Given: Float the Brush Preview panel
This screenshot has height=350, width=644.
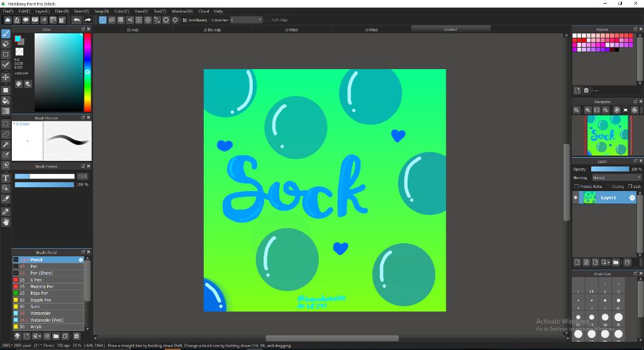Looking at the screenshot, I should pyautogui.click(x=82, y=118).
